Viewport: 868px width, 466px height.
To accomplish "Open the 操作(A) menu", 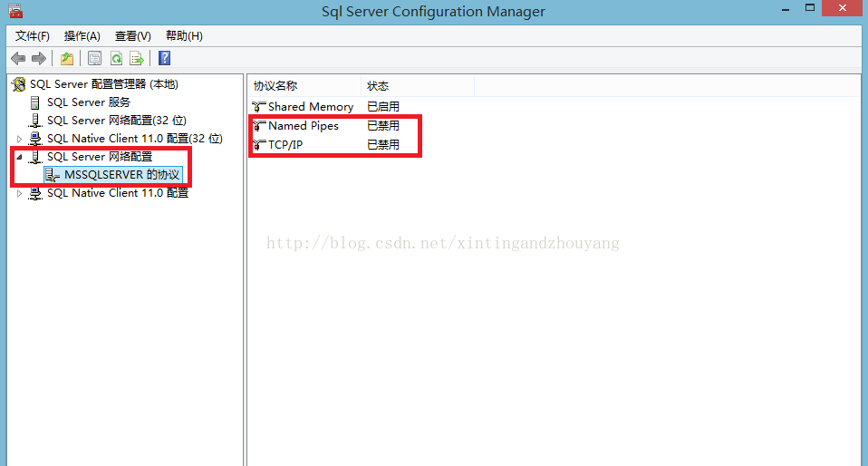I will tap(82, 36).
